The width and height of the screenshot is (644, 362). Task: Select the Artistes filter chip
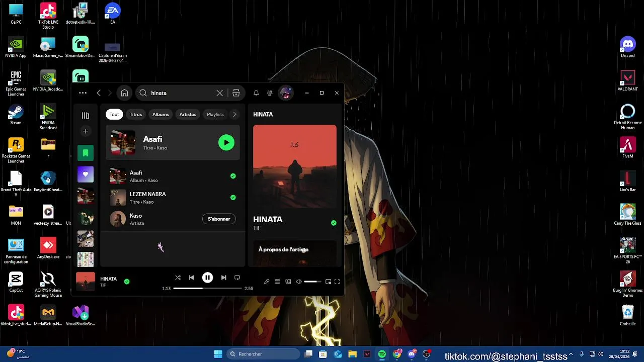click(188, 115)
